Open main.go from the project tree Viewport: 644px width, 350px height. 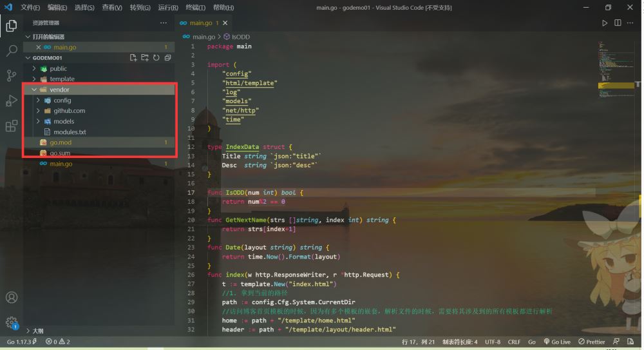click(x=61, y=164)
